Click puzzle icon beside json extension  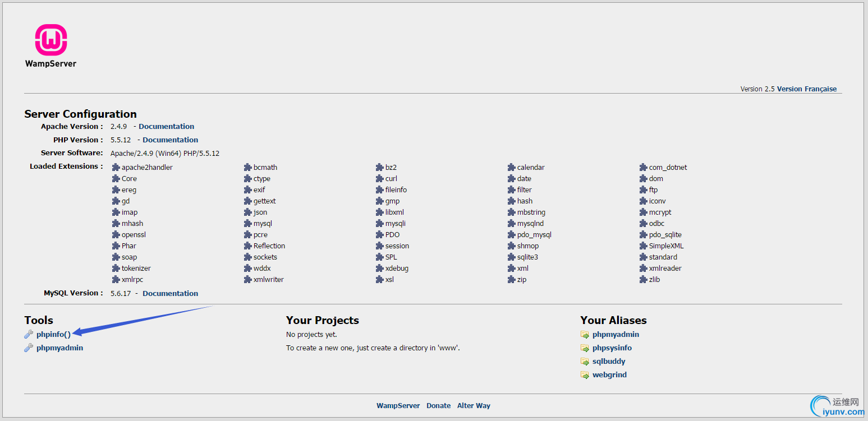[248, 212]
